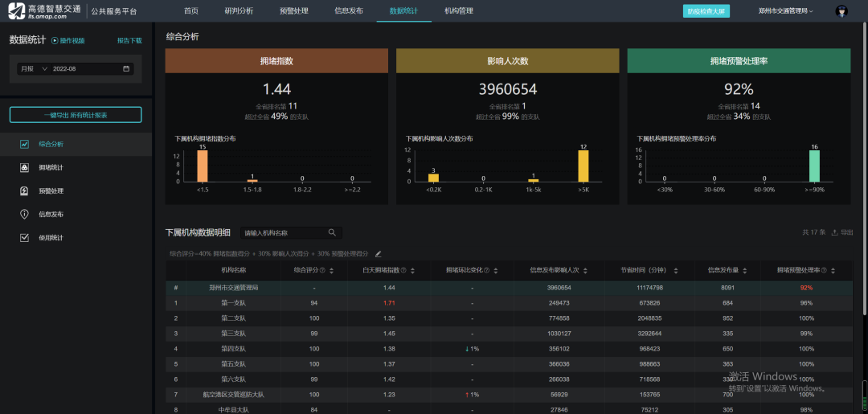Click the pencil edit icon beside scoring formula

click(x=379, y=254)
